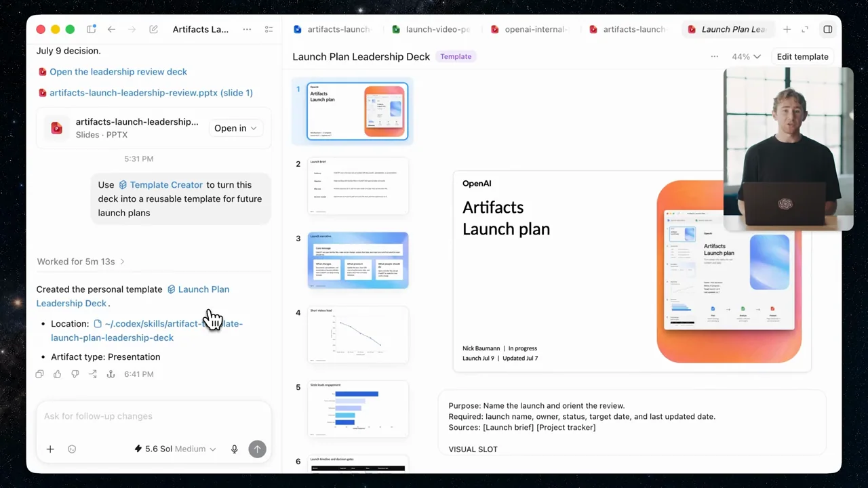Click the 'Ask for follow-up changes' input
This screenshot has width=868, height=488.
(x=153, y=416)
